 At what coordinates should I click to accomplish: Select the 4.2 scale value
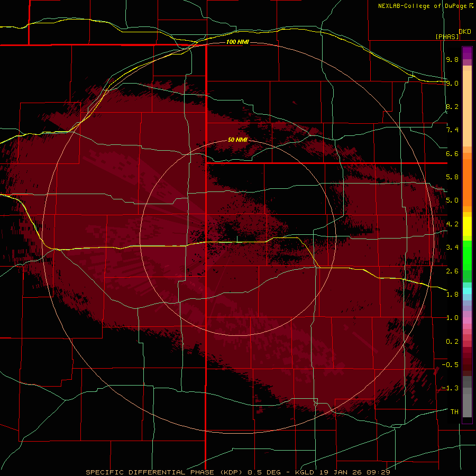click(452, 224)
